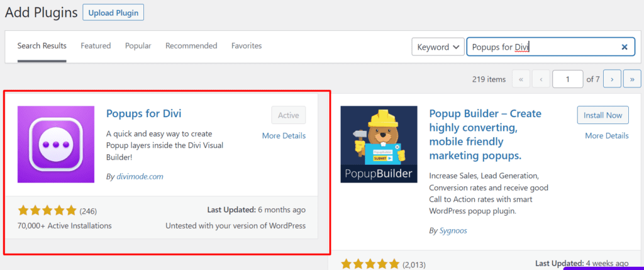Screen dimensions: 644x270
Task: Switch to the Popular tab
Action: pyautogui.click(x=138, y=46)
